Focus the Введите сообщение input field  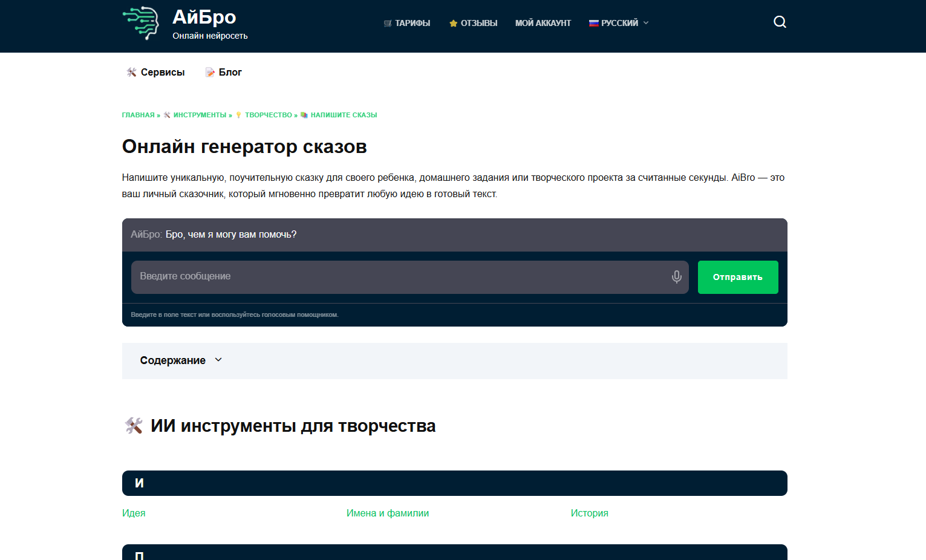pos(399,277)
